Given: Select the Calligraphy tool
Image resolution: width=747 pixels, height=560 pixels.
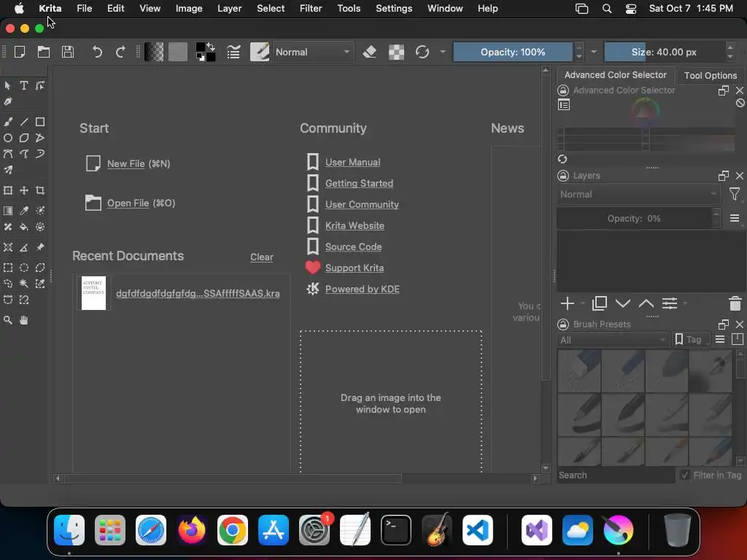Looking at the screenshot, I should tap(7, 101).
